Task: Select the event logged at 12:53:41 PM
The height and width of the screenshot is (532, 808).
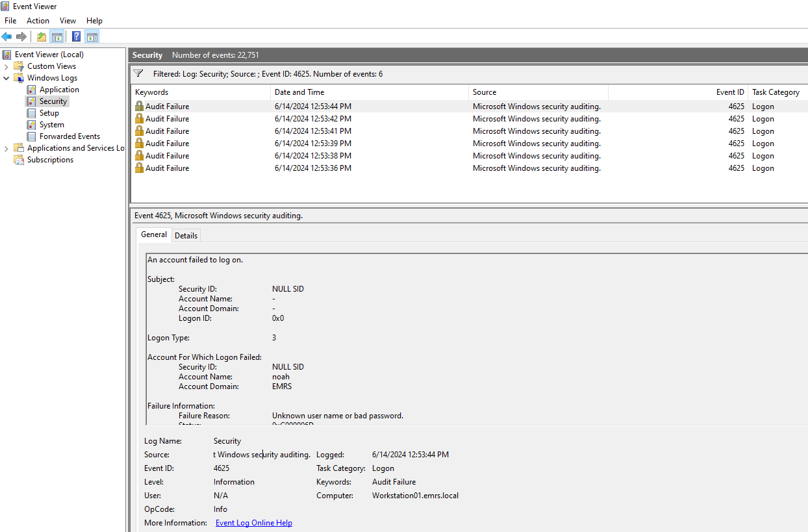Action: click(469, 131)
